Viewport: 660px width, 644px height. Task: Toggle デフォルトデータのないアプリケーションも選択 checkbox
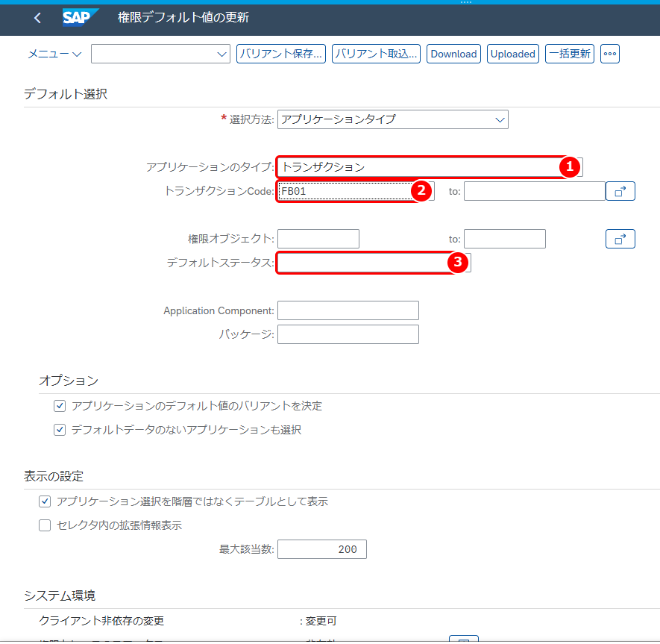coord(60,430)
